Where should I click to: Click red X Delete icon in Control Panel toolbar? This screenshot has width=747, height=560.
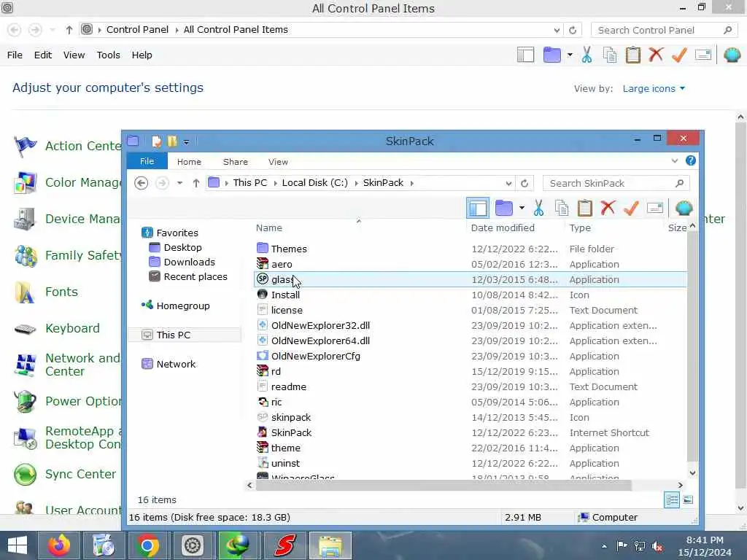656,54
